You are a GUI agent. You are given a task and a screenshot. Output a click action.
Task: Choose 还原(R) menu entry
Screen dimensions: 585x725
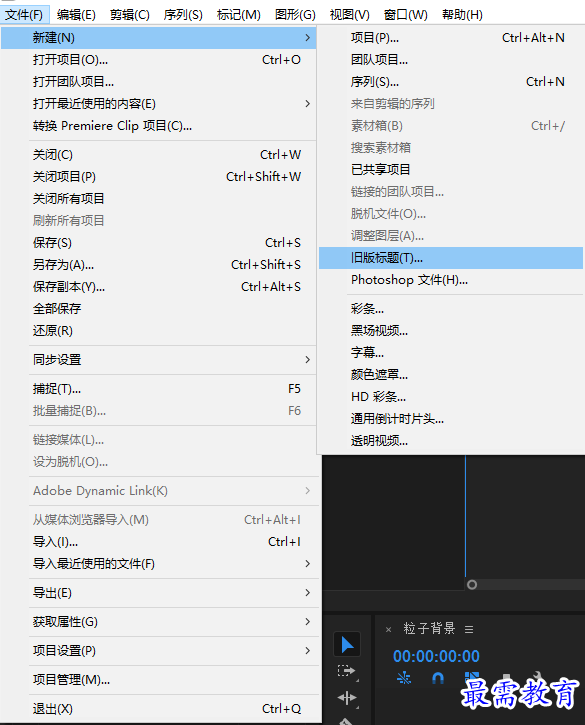click(x=159, y=331)
